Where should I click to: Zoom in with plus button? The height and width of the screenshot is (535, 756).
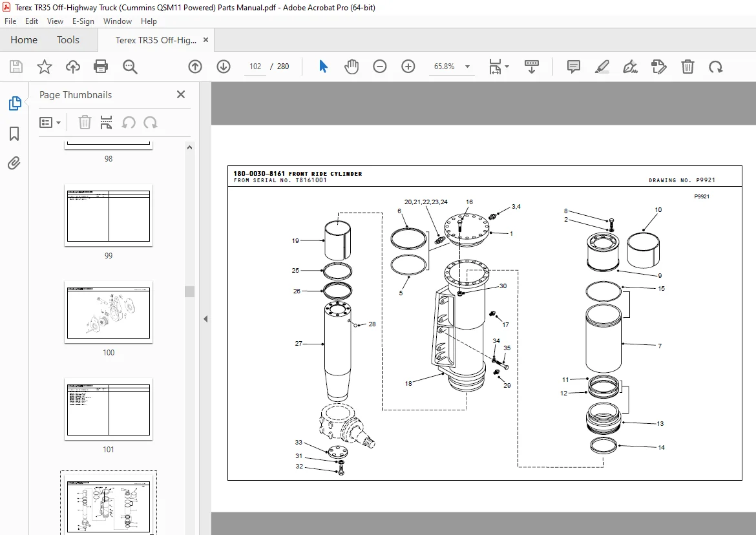(x=408, y=67)
